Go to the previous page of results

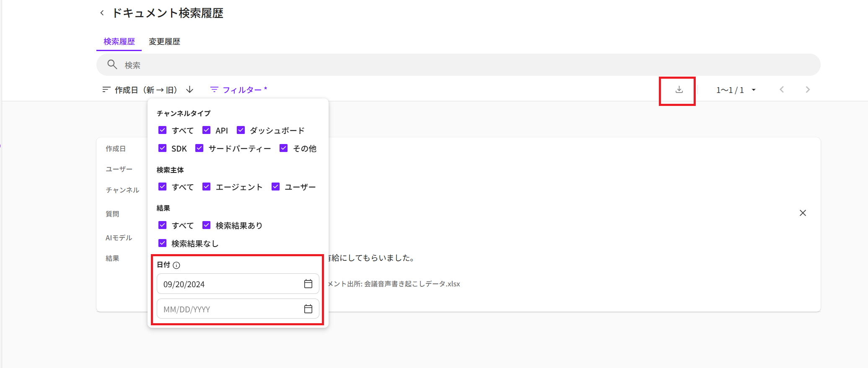tap(782, 90)
